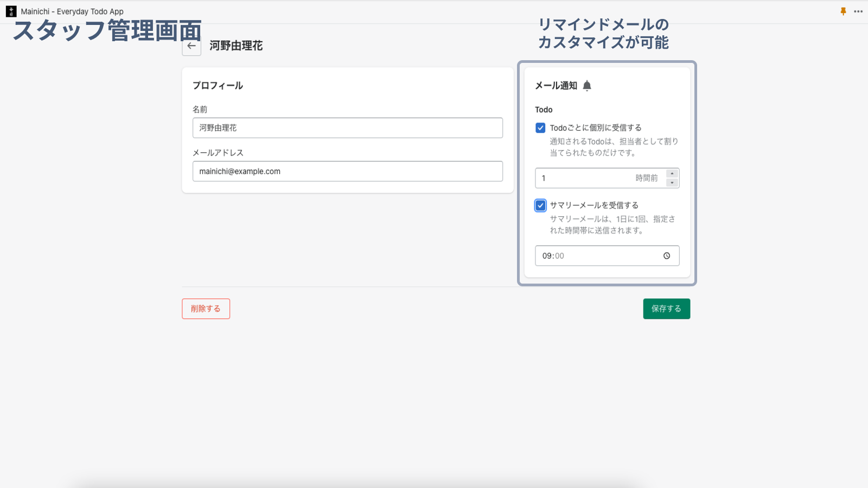Click the サマリーメールは、1日に1回 description text
Image resolution: width=868 pixels, height=488 pixels.
pyautogui.click(x=612, y=225)
